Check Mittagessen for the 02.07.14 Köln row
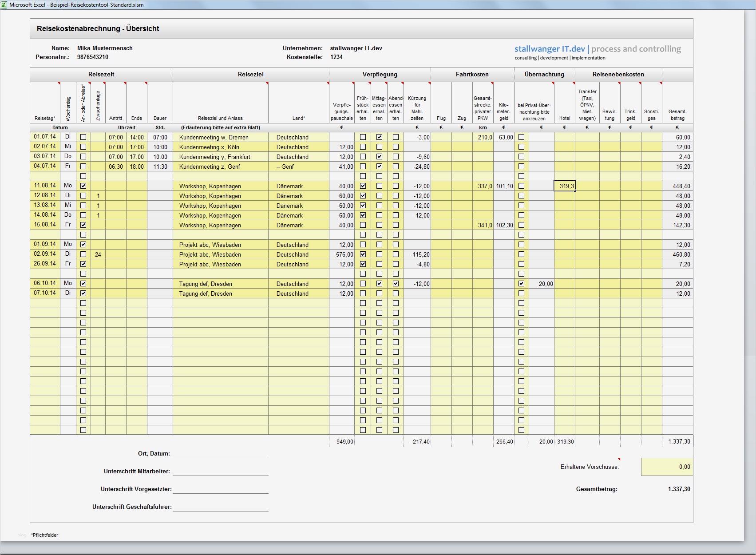Viewport: 756px width, 555px height. pyautogui.click(x=379, y=147)
